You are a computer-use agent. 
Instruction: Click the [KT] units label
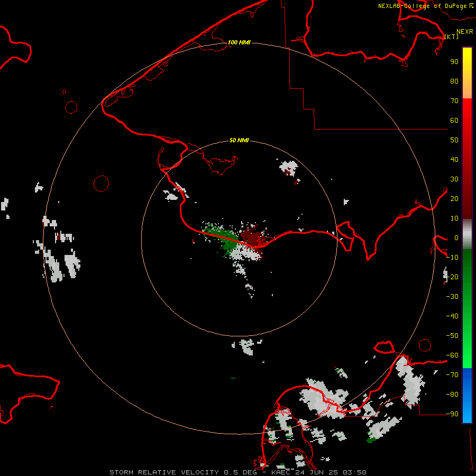pyautogui.click(x=452, y=36)
